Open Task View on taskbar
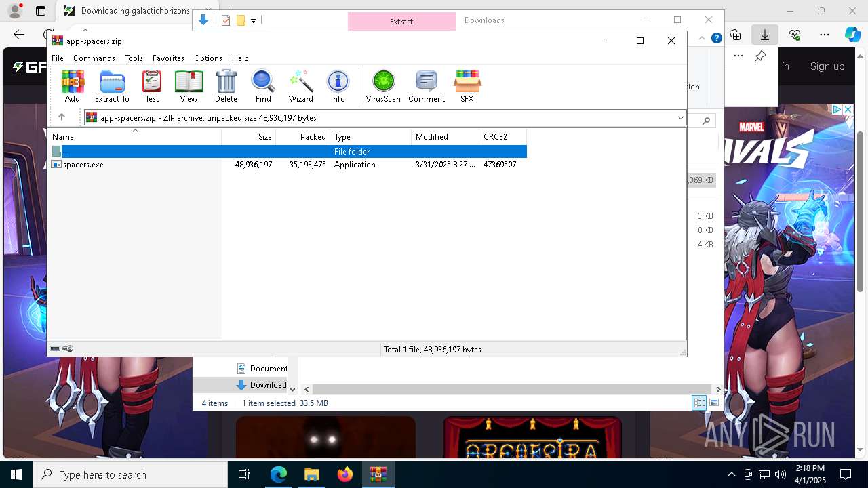 [244, 474]
